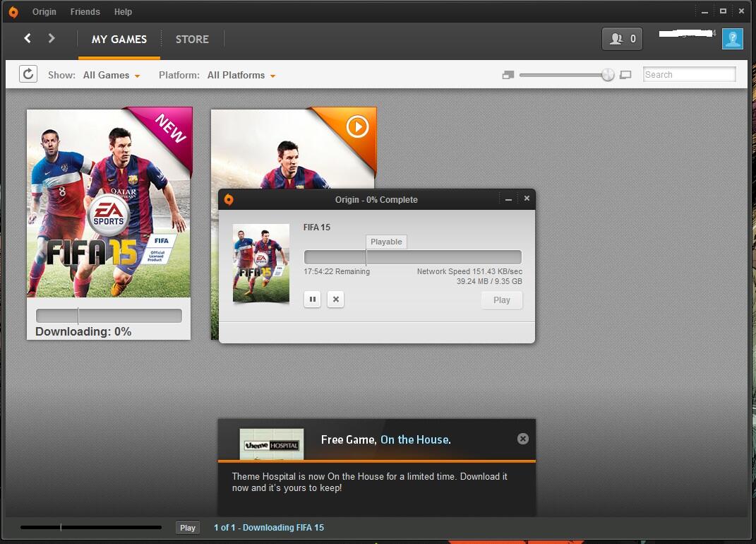Click the Origin logo in the download dialog

229,199
